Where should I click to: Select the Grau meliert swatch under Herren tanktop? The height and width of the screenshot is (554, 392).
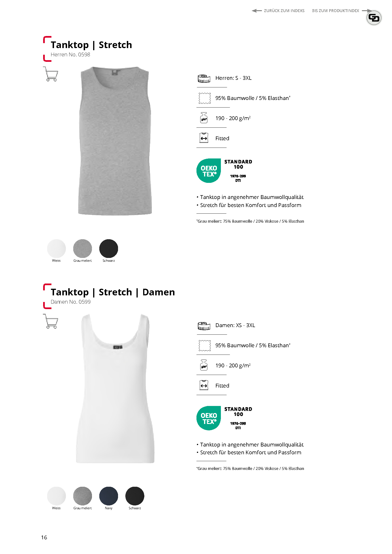coord(82,248)
